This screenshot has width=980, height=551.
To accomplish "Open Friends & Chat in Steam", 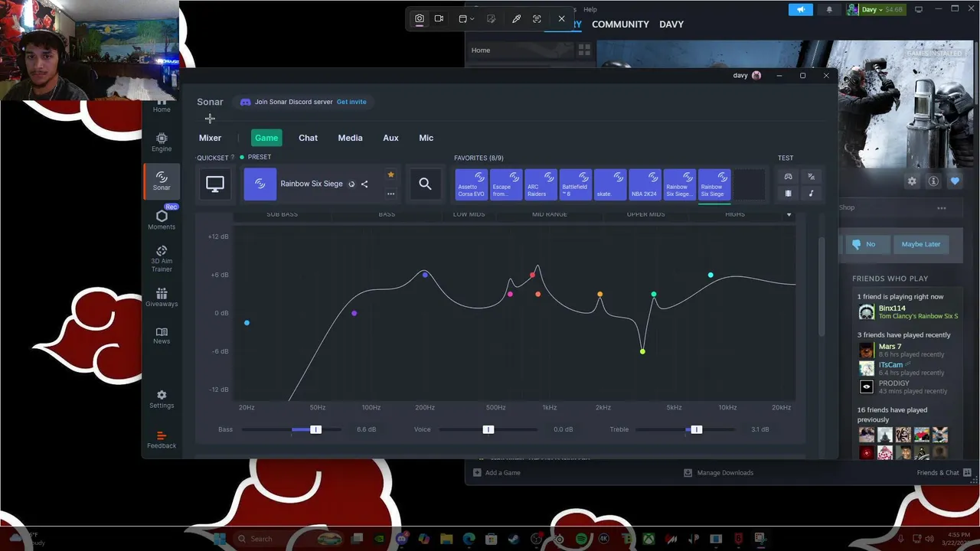I will coord(944,472).
